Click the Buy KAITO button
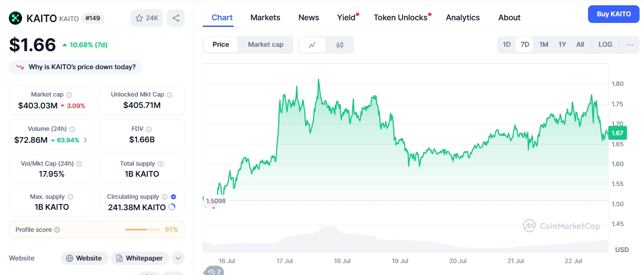The height and width of the screenshot is (275, 644). coord(613,14)
